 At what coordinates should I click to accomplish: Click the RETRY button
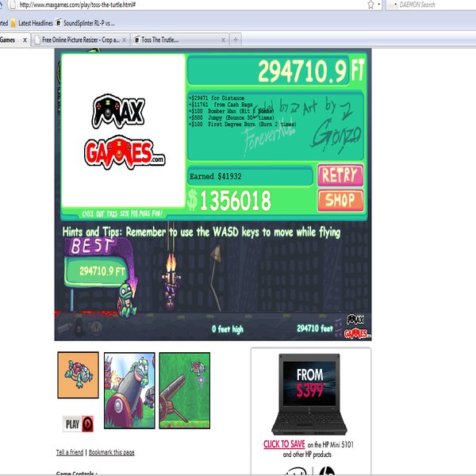click(340, 175)
